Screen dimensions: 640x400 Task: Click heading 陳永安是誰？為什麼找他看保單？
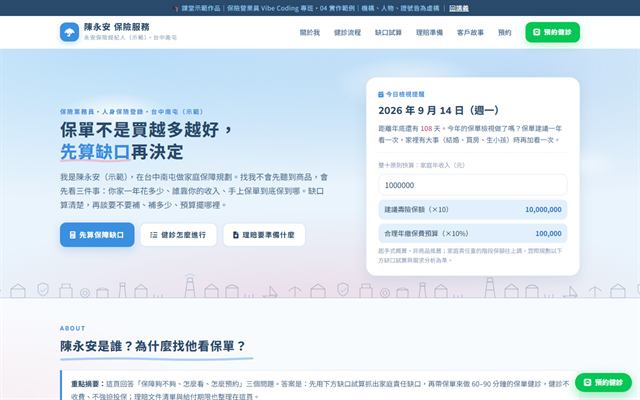(153, 346)
